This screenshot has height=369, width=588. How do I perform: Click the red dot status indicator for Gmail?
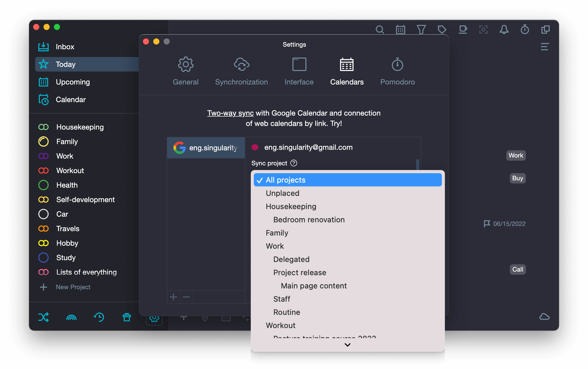255,147
